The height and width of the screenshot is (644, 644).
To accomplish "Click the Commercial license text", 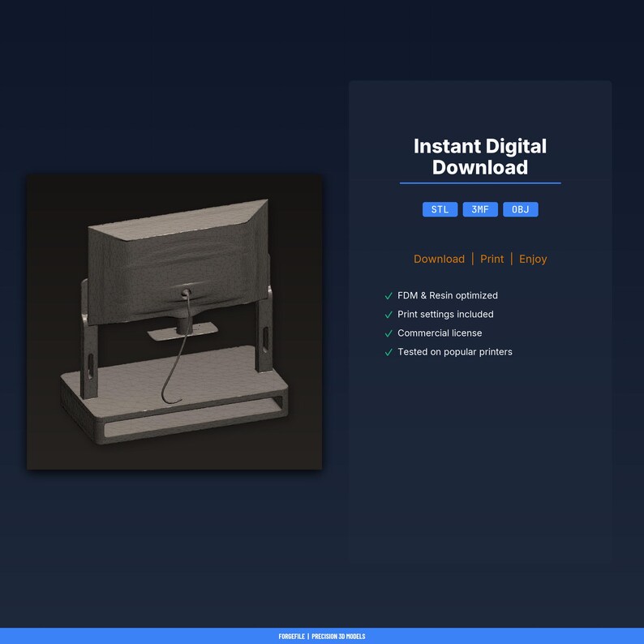I will point(440,333).
